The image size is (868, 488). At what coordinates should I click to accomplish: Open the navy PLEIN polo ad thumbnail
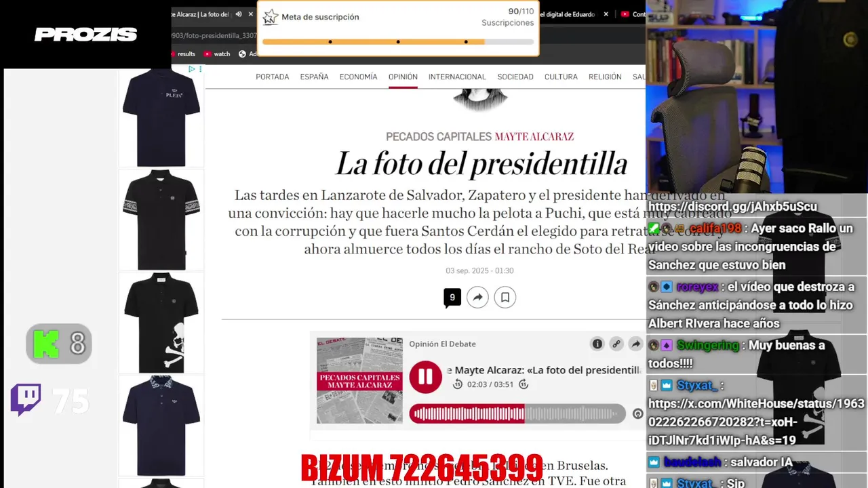click(x=161, y=117)
